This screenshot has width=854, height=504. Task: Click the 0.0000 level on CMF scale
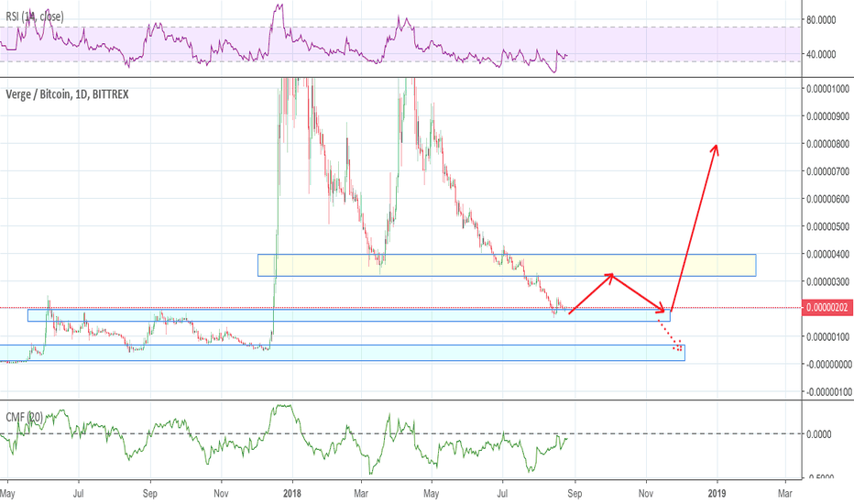pyautogui.click(x=818, y=433)
